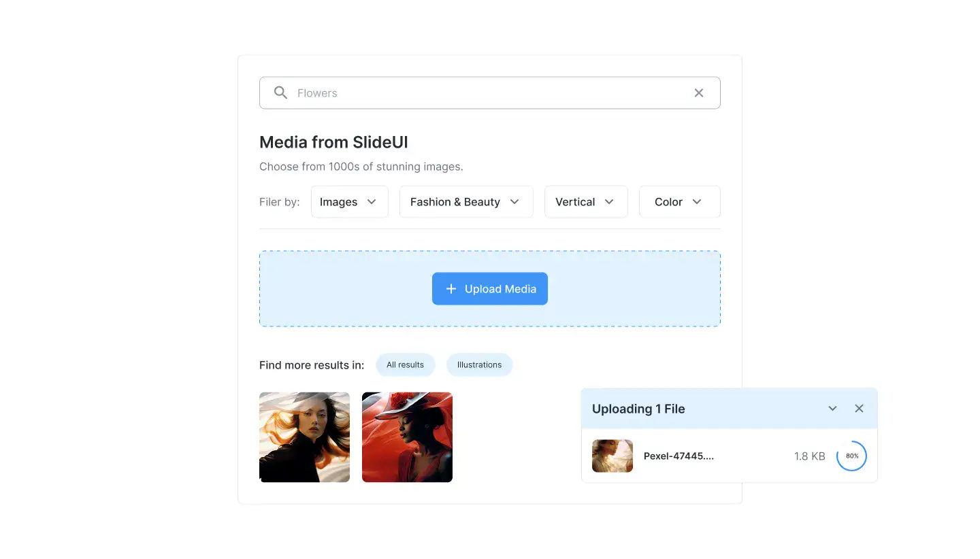Click the uploading file thumbnail
Screen dimensions: 980x559
click(x=612, y=456)
